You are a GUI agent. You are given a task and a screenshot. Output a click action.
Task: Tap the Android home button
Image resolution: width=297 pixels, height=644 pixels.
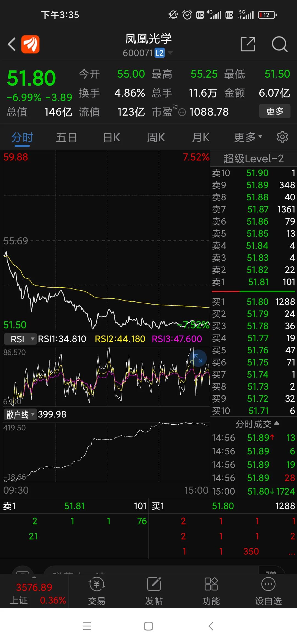(148, 626)
